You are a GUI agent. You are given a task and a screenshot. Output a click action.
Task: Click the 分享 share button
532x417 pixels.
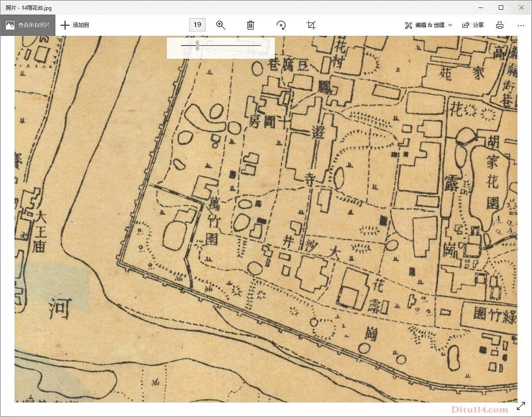(x=473, y=25)
